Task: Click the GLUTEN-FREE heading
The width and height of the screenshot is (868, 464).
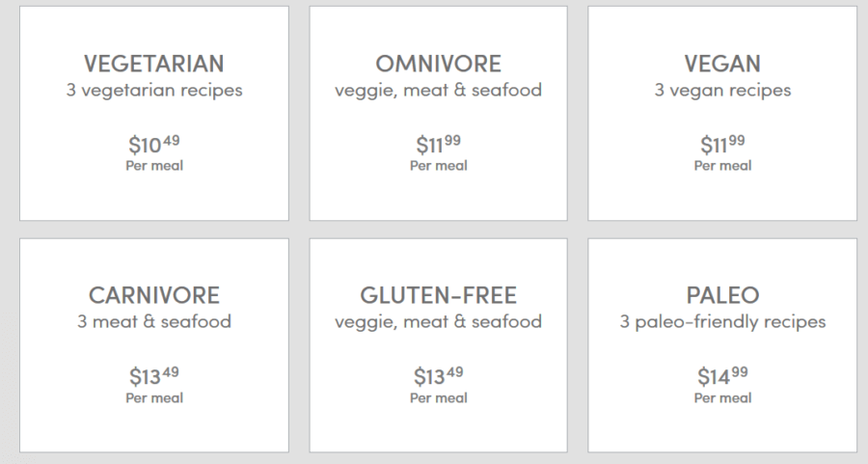Action: [439, 295]
